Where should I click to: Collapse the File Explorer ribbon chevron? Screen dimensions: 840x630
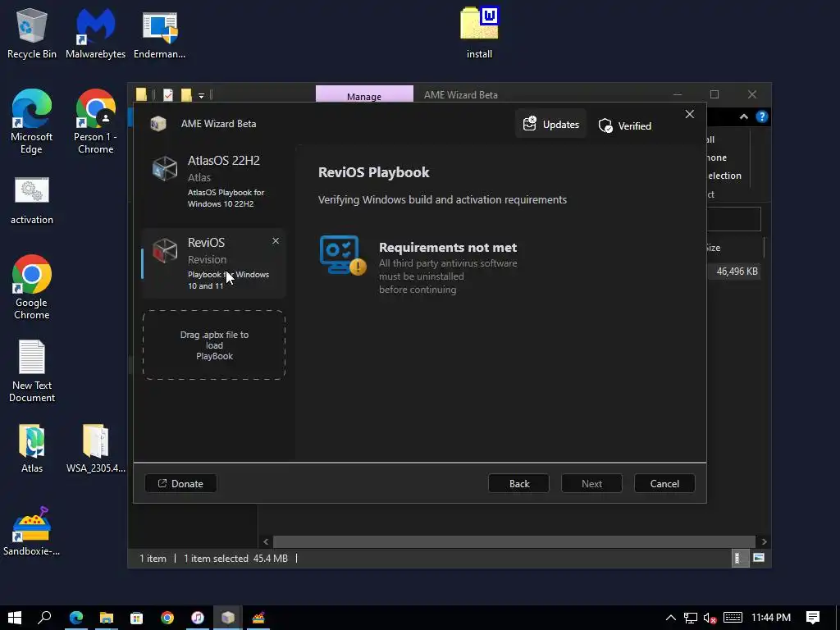743,116
